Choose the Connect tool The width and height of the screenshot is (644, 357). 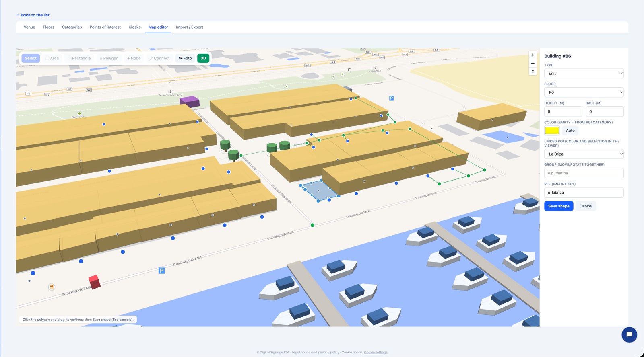coord(159,58)
